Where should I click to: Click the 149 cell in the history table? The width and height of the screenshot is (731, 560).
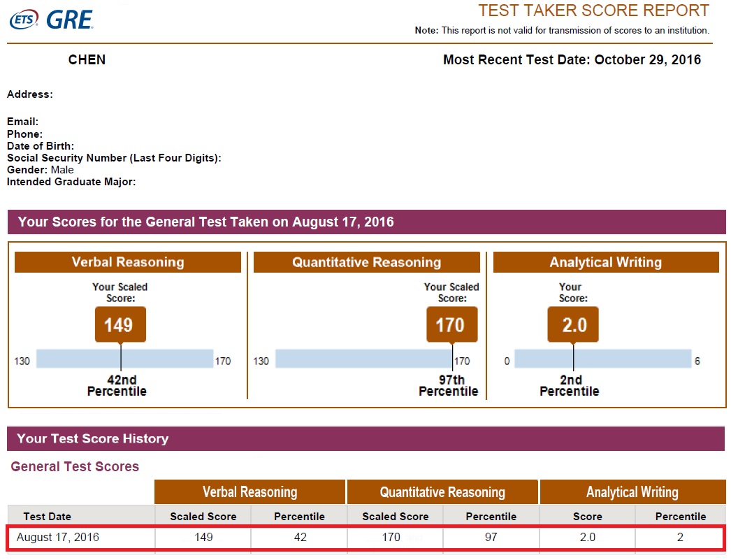(x=203, y=537)
